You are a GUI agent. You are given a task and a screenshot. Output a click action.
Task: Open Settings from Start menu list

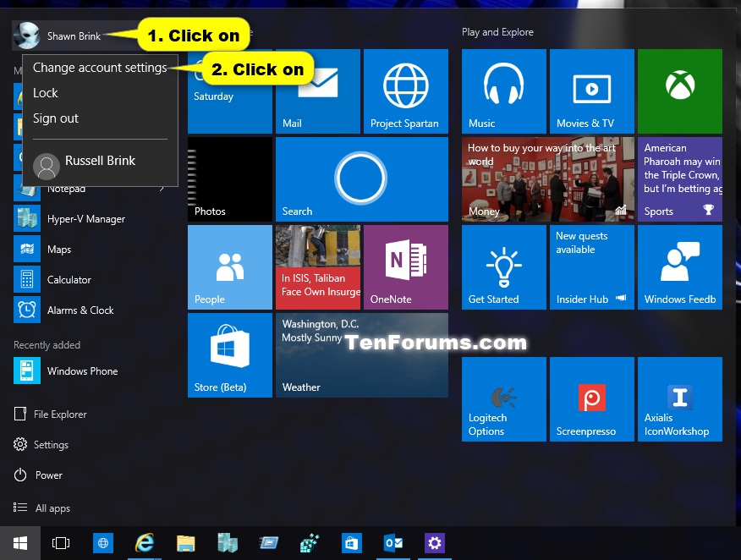pos(51,445)
